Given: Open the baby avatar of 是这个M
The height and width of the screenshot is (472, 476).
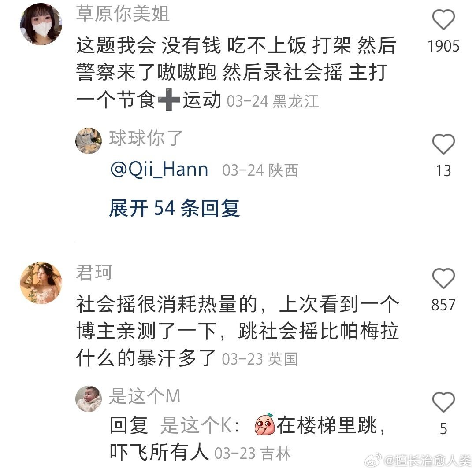Looking at the screenshot, I should pos(89,399).
